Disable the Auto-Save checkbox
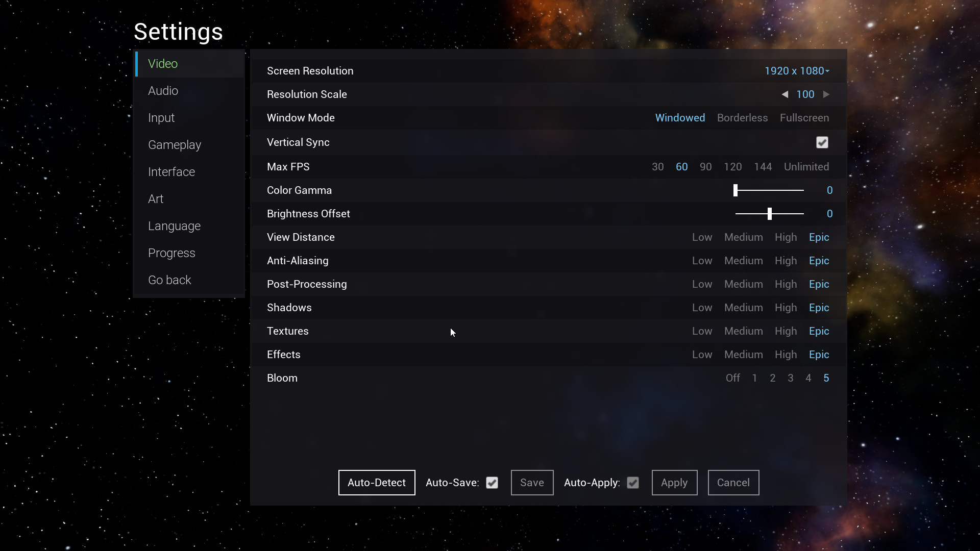 pyautogui.click(x=492, y=483)
